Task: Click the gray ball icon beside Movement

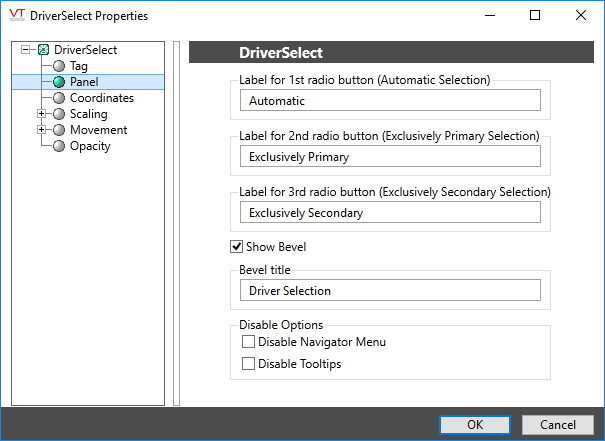Action: tap(59, 130)
